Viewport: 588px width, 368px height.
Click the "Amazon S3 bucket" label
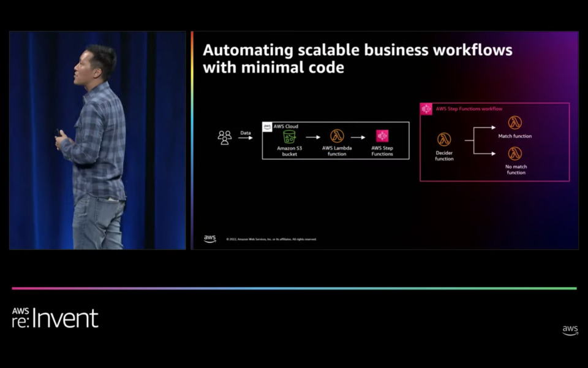pos(290,151)
